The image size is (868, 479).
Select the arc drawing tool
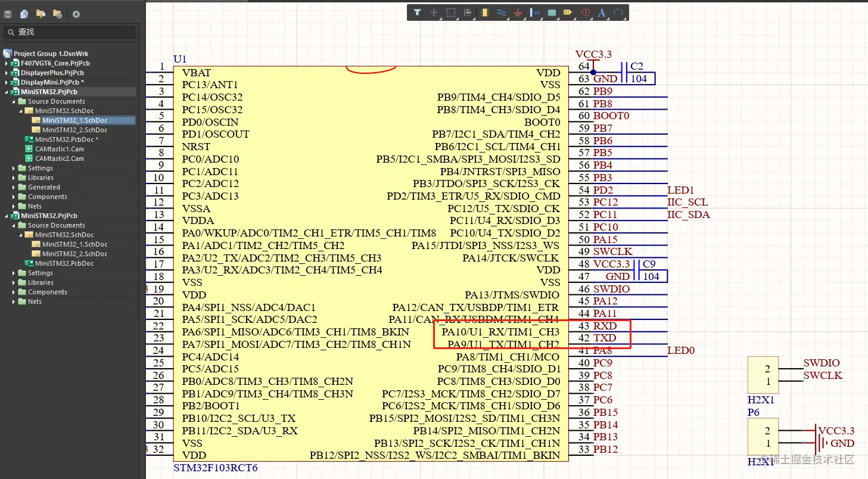click(618, 13)
